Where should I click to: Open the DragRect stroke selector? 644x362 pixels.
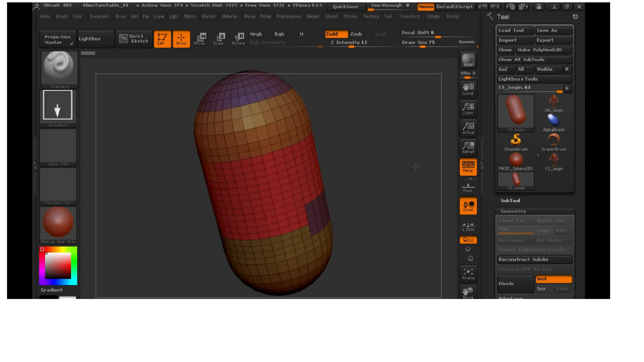pyautogui.click(x=58, y=109)
